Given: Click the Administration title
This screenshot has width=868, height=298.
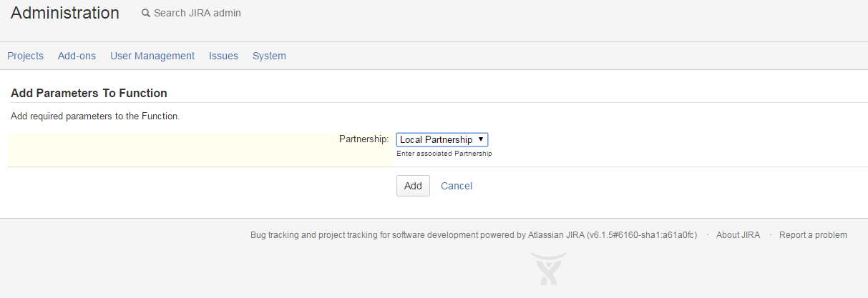Looking at the screenshot, I should point(65,13).
